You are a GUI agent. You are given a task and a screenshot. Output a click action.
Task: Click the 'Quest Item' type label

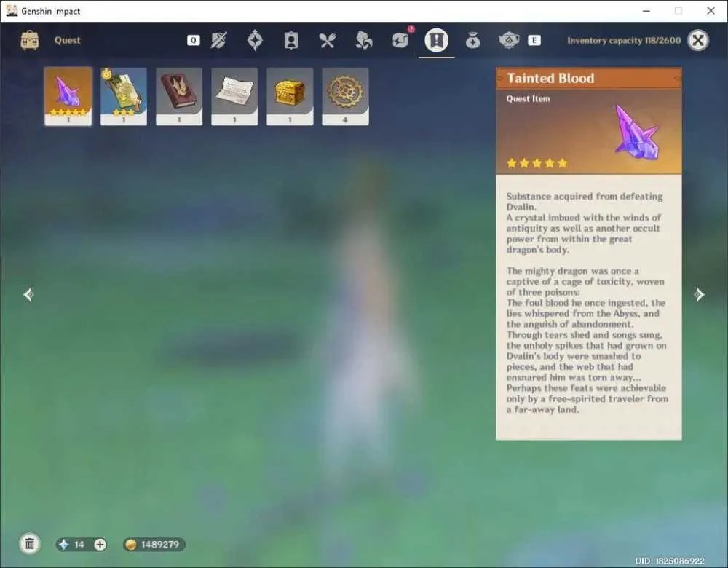(x=528, y=98)
